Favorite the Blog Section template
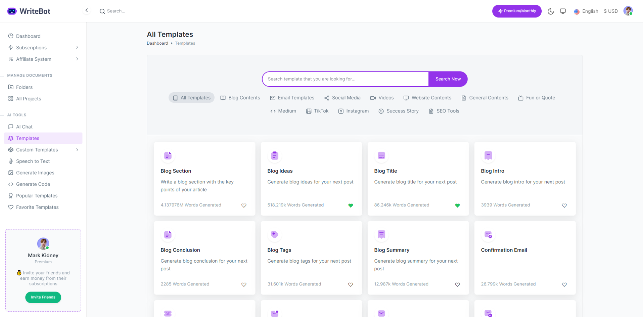 point(244,205)
